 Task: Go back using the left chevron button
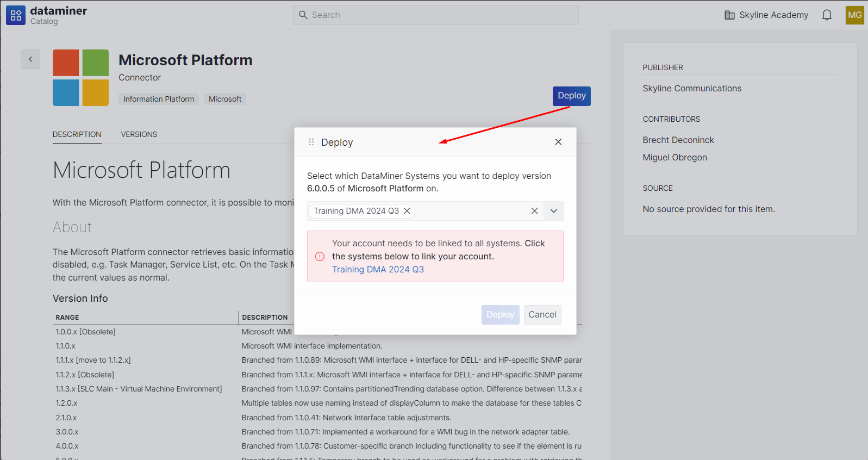[x=30, y=59]
